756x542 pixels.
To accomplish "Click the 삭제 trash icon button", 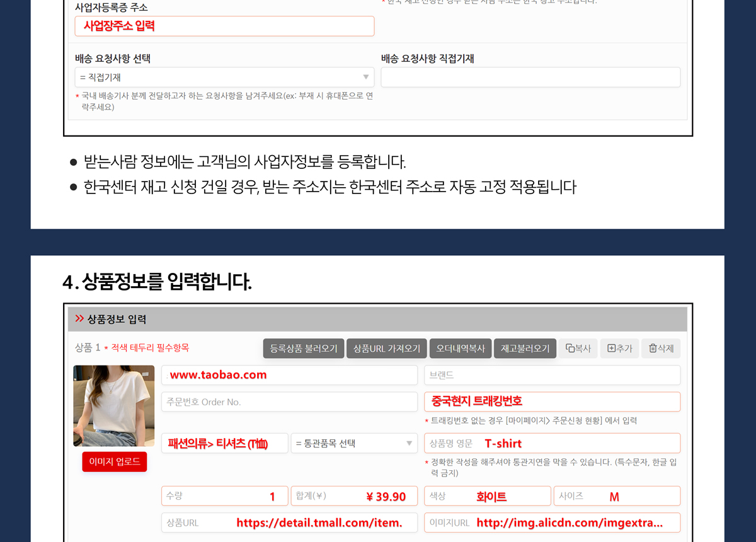I will tap(661, 349).
